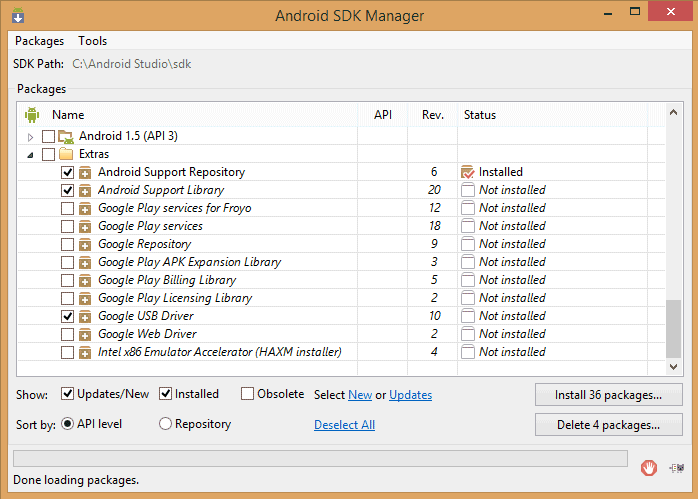The height and width of the screenshot is (499, 698).
Task: Click the Intel x86 Emulator Accelerator icon
Action: tap(85, 353)
